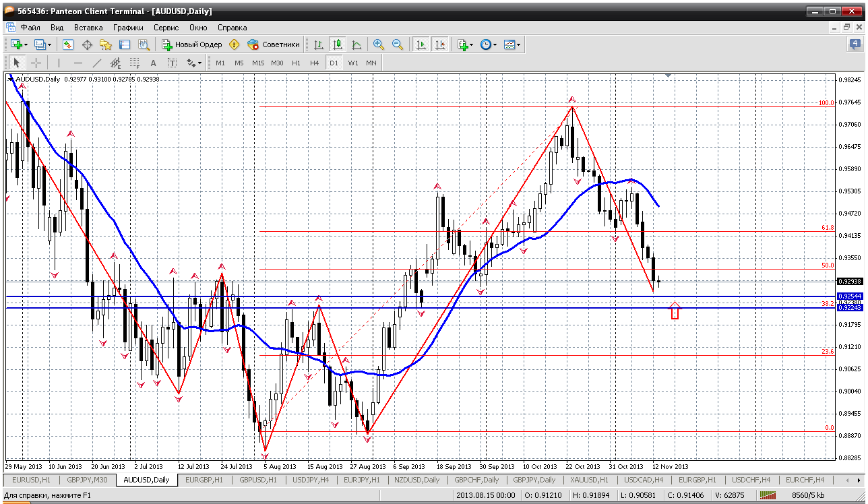Switch to MN timeframe
Image resolution: width=868 pixels, height=504 pixels.
371,63
